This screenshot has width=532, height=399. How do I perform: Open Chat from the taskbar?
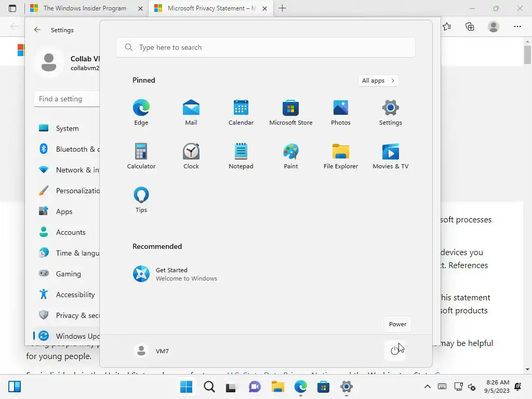coord(255,387)
